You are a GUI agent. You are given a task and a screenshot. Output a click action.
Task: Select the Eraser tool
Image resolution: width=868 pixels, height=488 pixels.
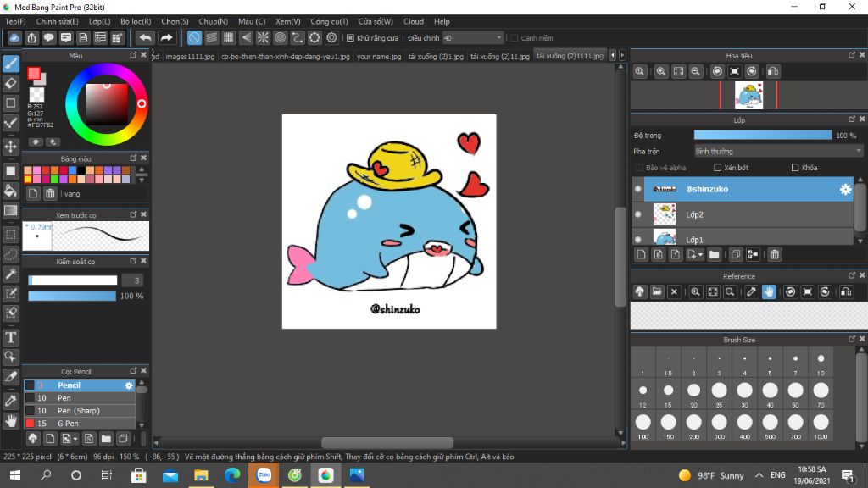click(10, 83)
